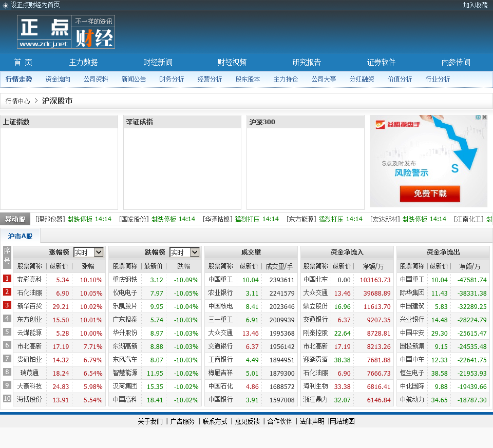
Task: Select the 行情走势 sub-tab
Action: point(18,79)
